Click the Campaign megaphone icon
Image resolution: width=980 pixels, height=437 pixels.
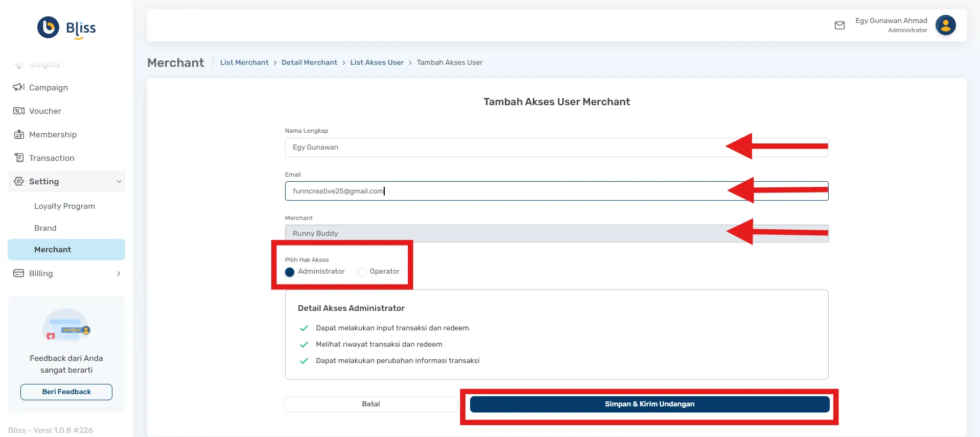19,87
